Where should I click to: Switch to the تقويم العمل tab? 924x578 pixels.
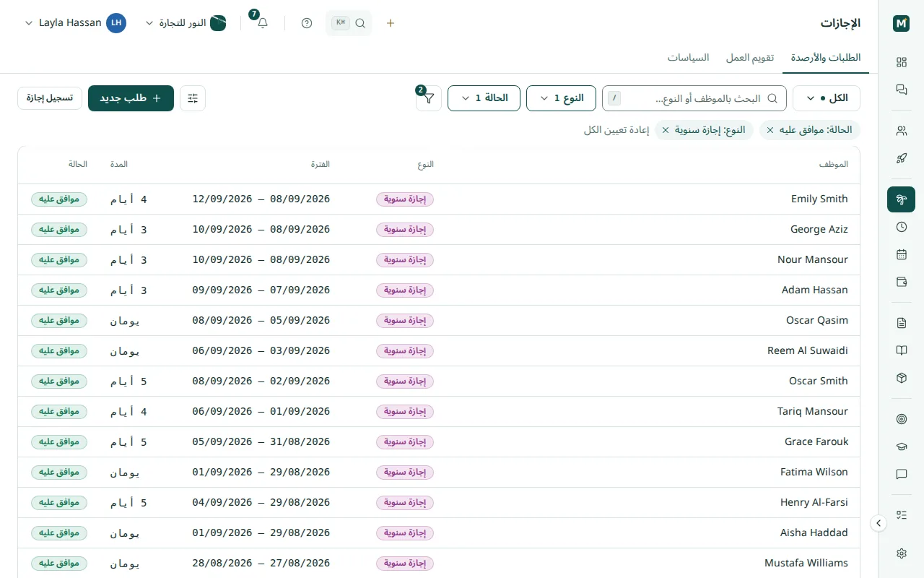tap(750, 58)
